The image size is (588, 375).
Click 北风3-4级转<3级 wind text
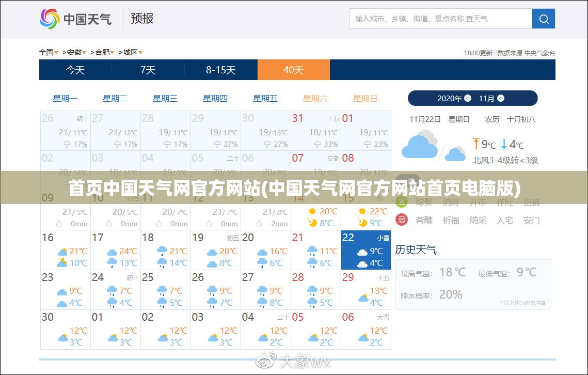tap(505, 160)
